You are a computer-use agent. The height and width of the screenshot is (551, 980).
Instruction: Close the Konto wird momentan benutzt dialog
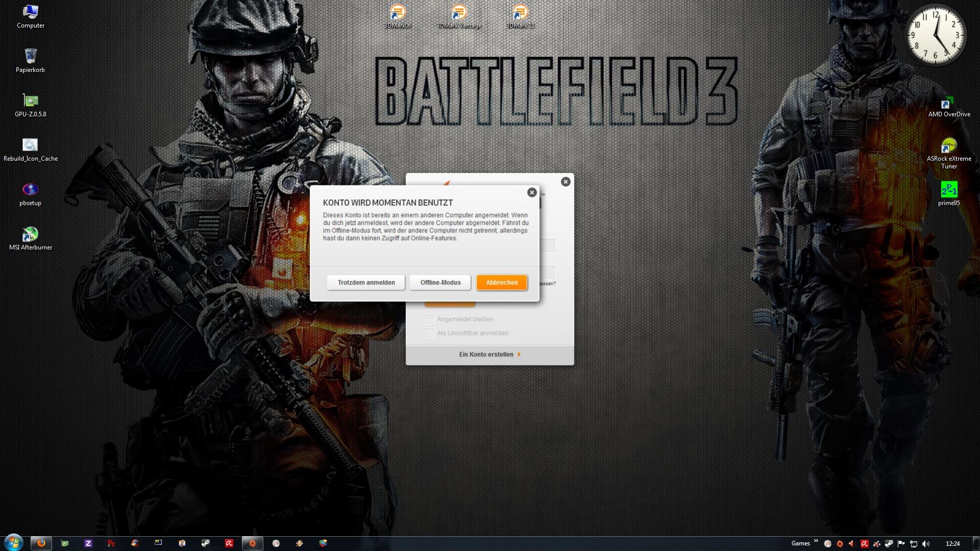(x=532, y=193)
